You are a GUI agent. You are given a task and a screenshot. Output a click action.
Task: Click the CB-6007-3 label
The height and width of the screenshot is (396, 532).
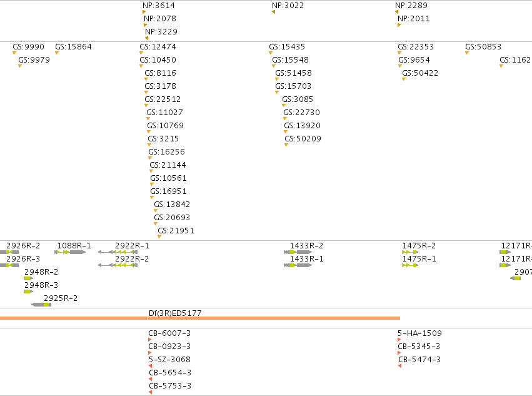click(169, 333)
